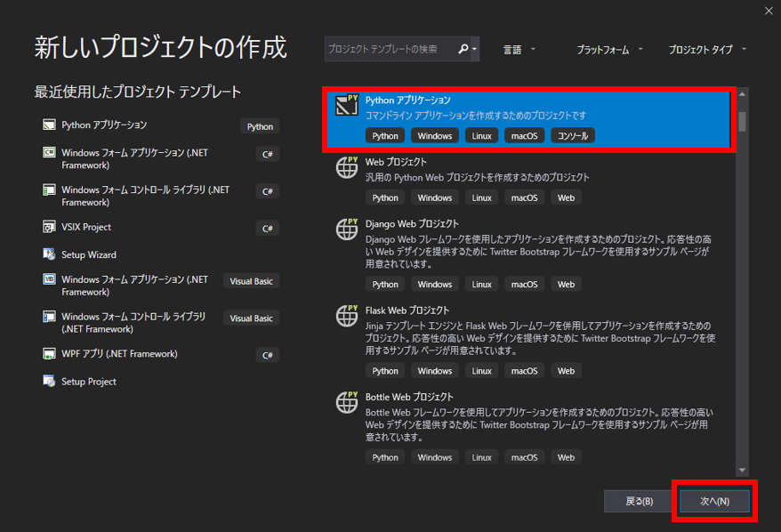781x532 pixels.
Task: Click the Linux tag under Bottle Web プロジェクト
Action: pos(481,457)
